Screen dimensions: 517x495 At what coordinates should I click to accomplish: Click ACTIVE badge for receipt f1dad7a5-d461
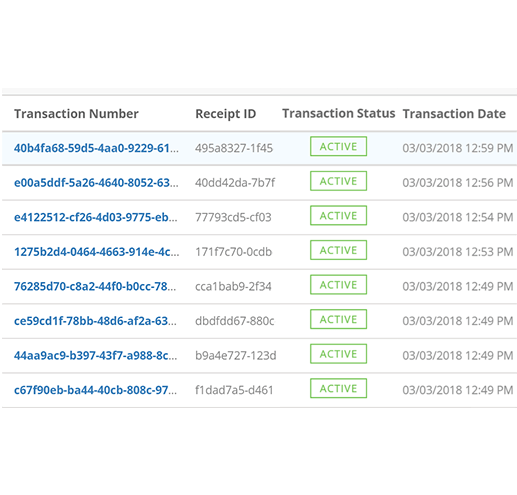tap(338, 388)
